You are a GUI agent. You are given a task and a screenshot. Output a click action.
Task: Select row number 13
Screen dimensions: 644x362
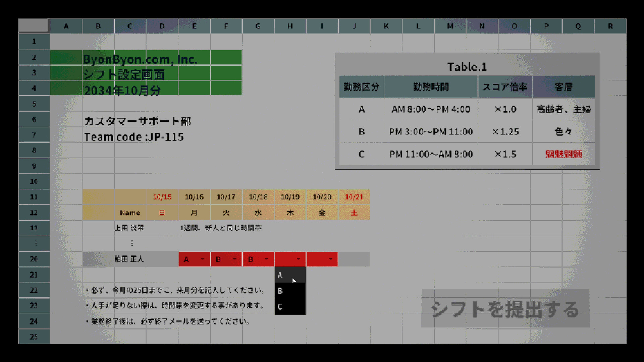pos(34,228)
